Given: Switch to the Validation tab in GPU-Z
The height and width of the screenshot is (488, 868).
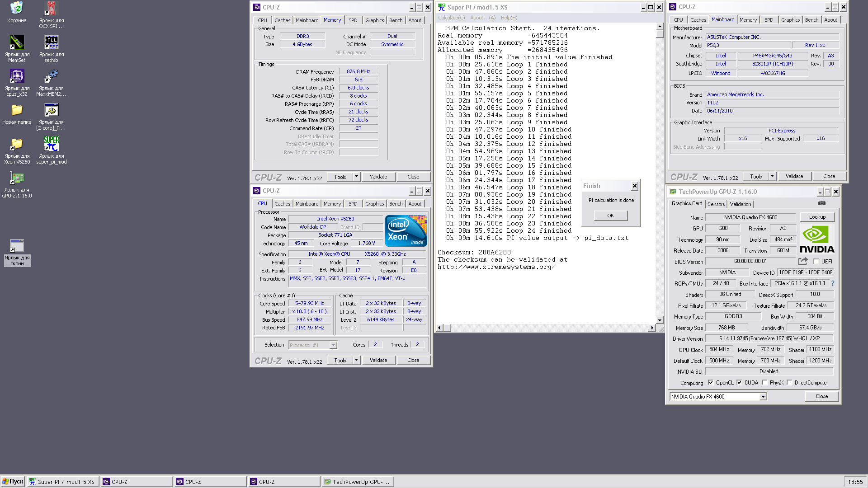Looking at the screenshot, I should pyautogui.click(x=740, y=204).
